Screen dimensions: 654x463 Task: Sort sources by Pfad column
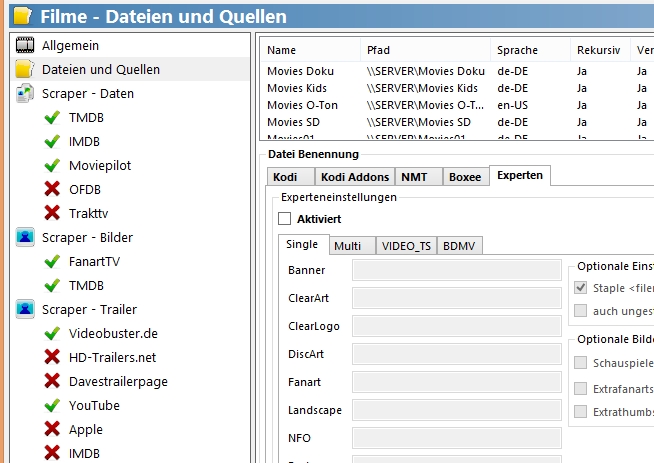click(425, 50)
